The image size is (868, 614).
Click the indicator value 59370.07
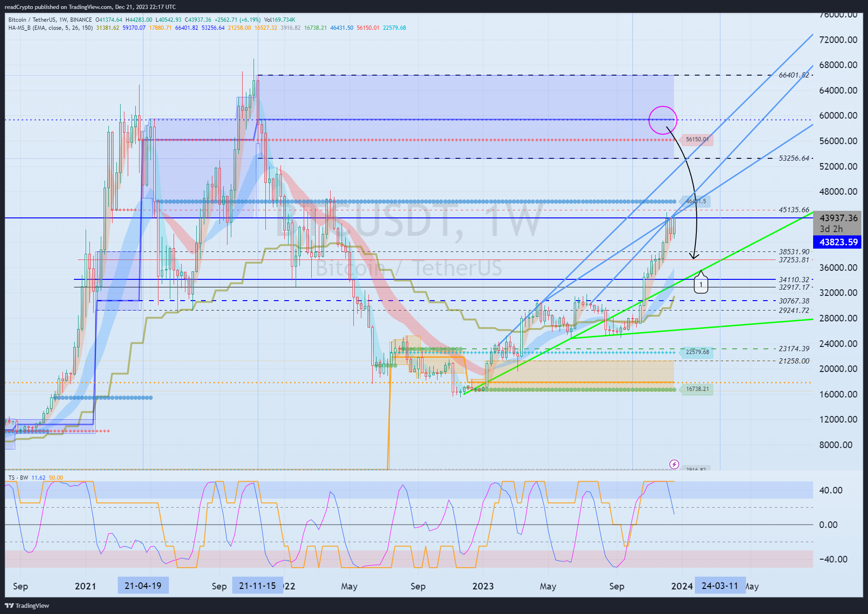(134, 28)
